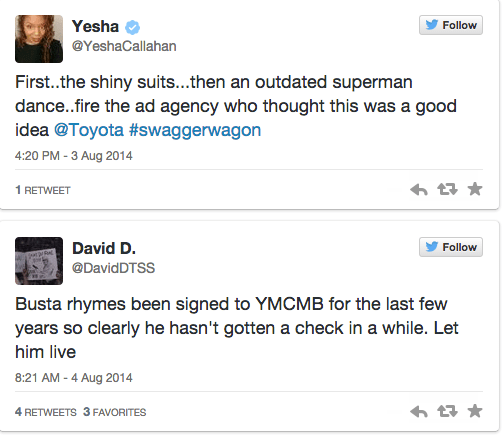View the 1 Retweet count on Yesha's tweet
Screen dimensions: 504x435
(43, 190)
